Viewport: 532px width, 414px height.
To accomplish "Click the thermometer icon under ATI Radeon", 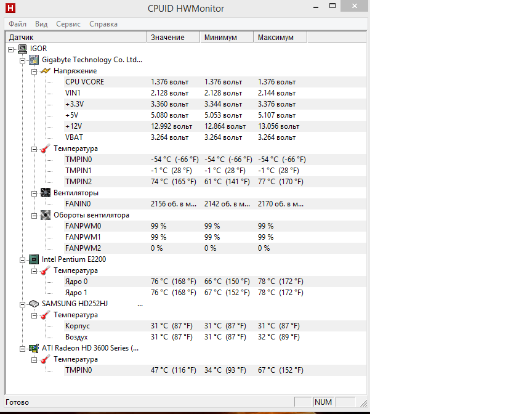I will (46, 359).
